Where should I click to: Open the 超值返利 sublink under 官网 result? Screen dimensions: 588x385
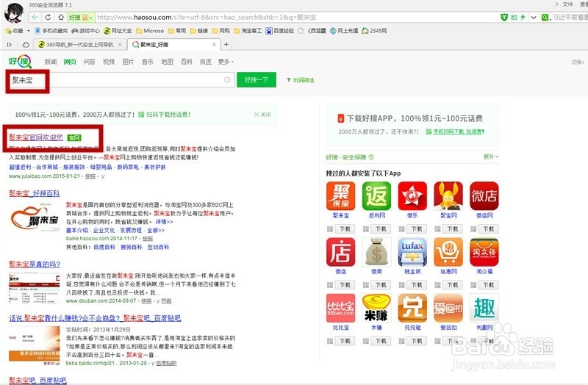point(20,168)
